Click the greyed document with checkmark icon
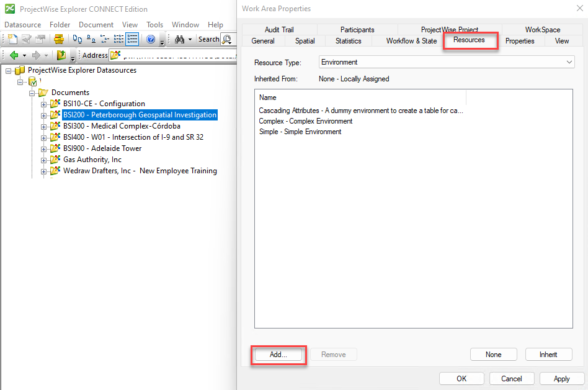The width and height of the screenshot is (588, 390). [26, 39]
